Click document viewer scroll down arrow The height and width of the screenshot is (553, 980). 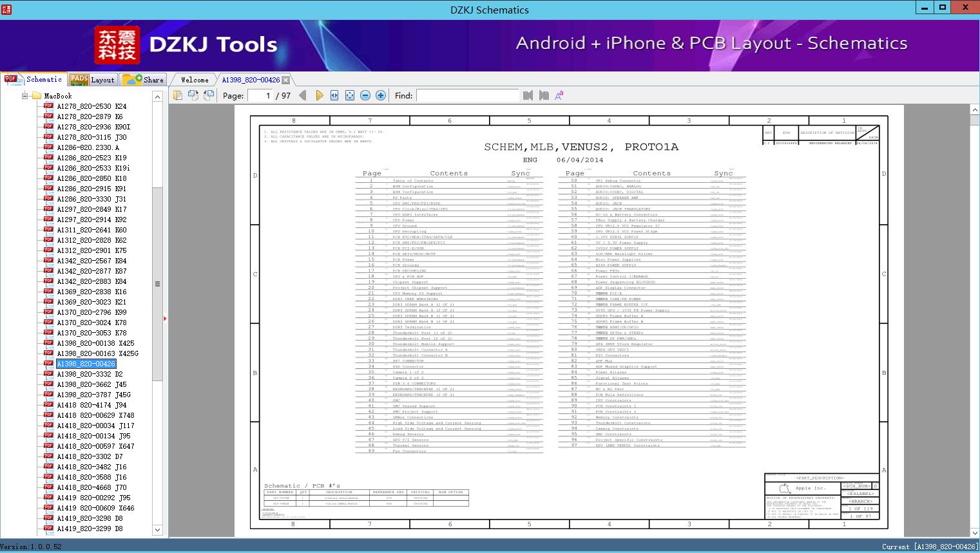point(974,533)
